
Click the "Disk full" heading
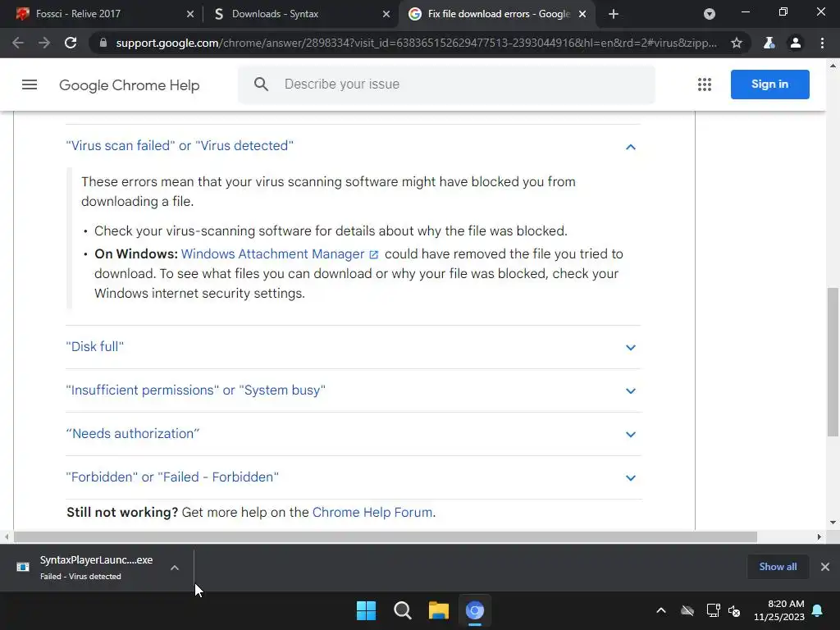[x=95, y=347]
